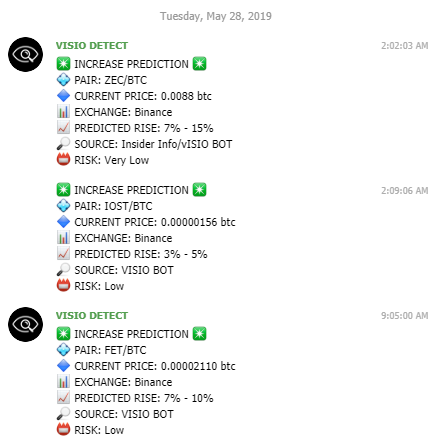Select the PREDICTED RISE: 7% - 10% line
Viewport: 437px width, 442px height.
[144, 398]
